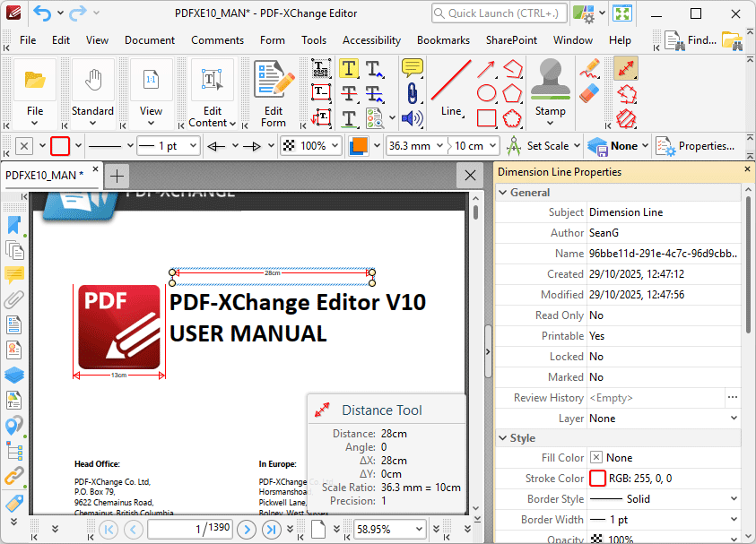Screen dimensions: 756x544
Task: Collapse the General properties section
Action: click(503, 193)
